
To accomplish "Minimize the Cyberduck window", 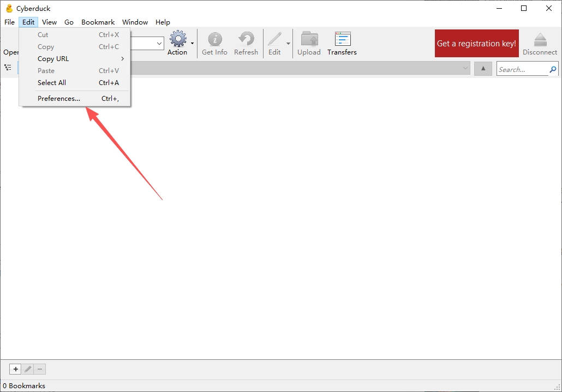I will [x=499, y=8].
